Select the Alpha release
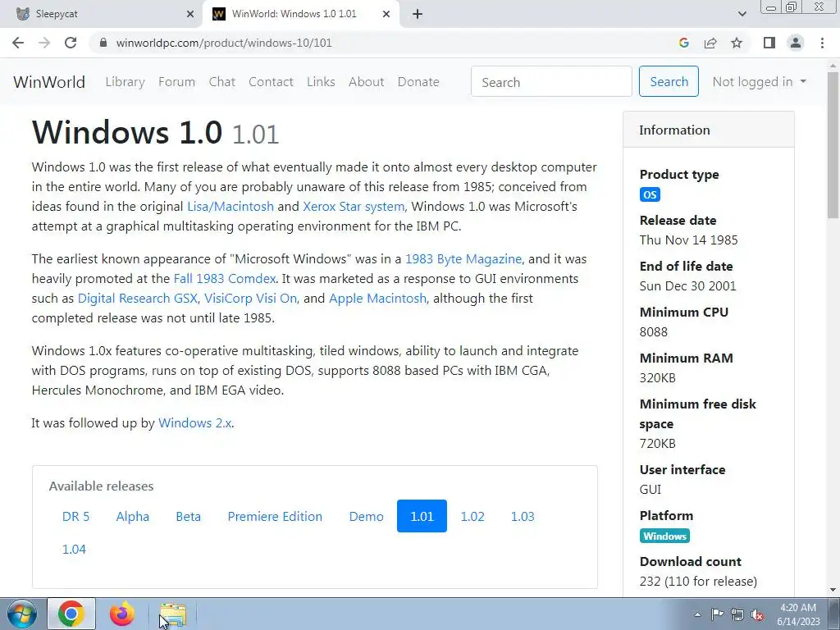The image size is (840, 630). [133, 516]
